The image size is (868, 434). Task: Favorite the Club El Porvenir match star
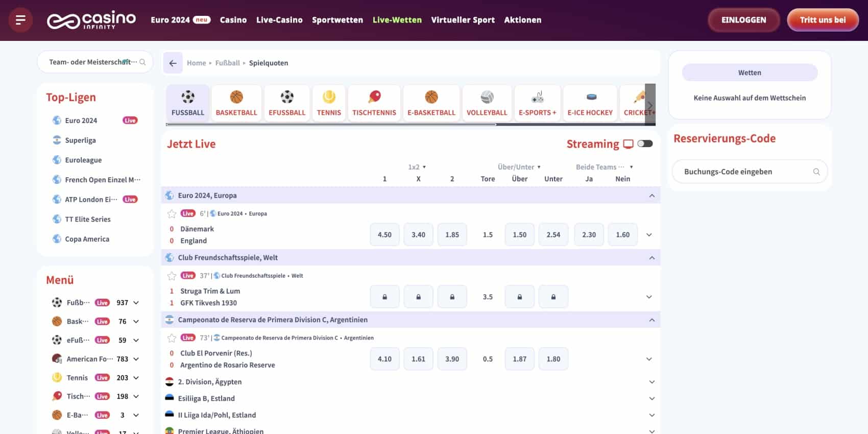pyautogui.click(x=172, y=338)
